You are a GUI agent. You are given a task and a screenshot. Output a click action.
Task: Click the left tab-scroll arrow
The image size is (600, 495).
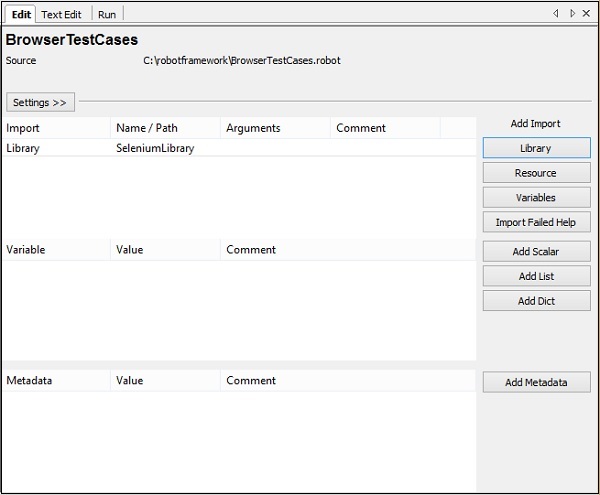pyautogui.click(x=556, y=14)
